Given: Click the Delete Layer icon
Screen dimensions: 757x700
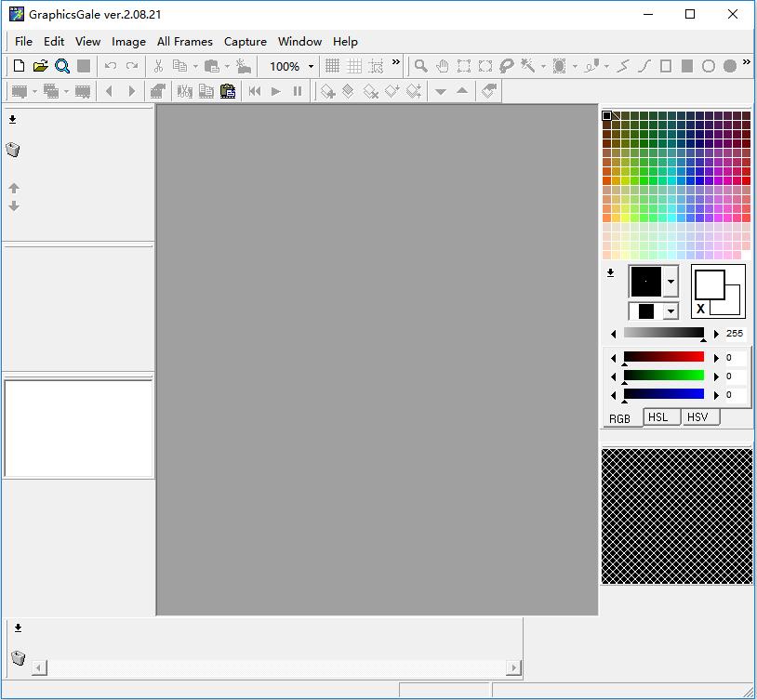Looking at the screenshot, I should (370, 91).
